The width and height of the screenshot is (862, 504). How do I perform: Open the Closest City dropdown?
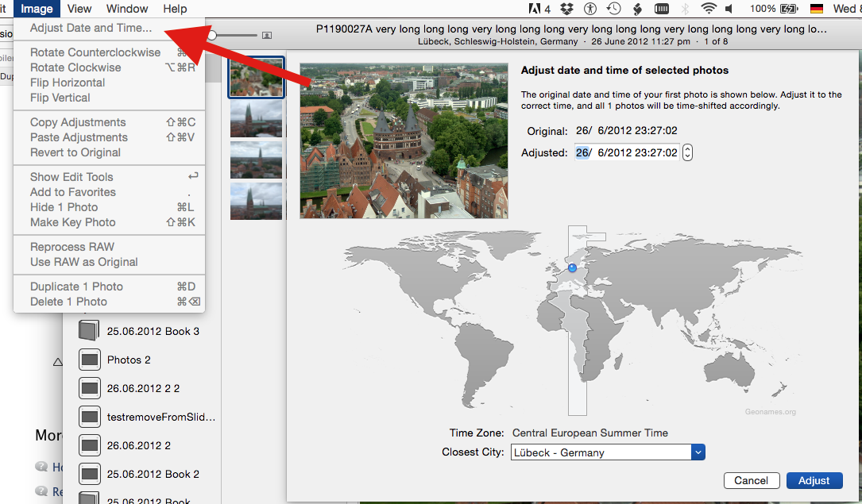608,452
